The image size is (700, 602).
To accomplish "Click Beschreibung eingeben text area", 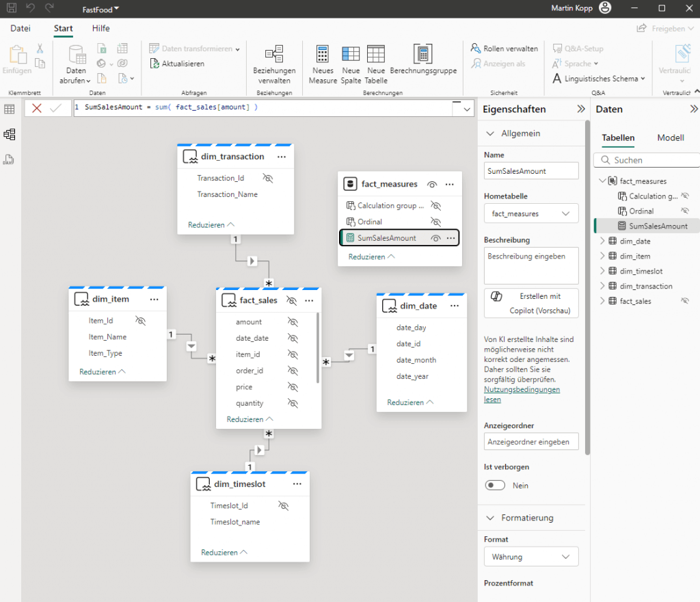I will [x=531, y=265].
